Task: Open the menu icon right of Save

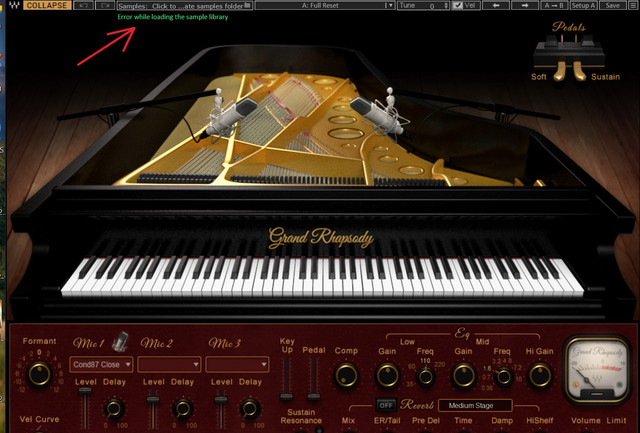Action: tap(632, 6)
